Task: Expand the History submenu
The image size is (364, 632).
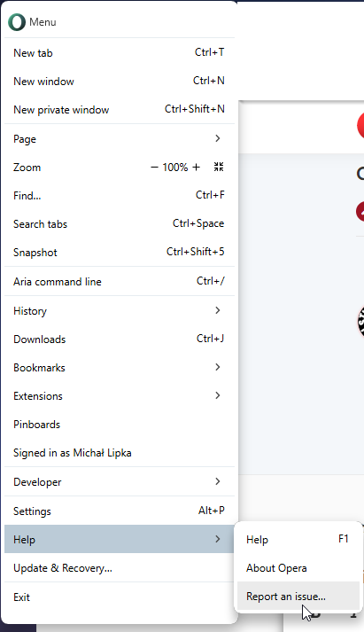Action: coord(120,311)
